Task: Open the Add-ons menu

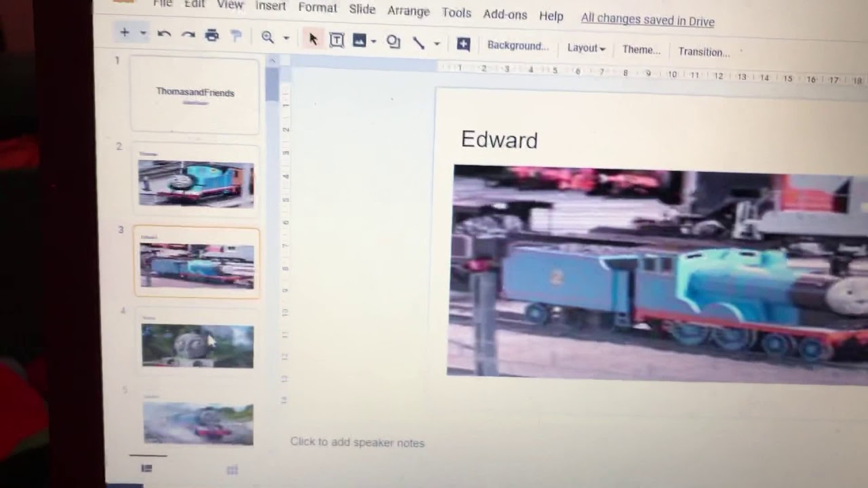Action: point(505,14)
